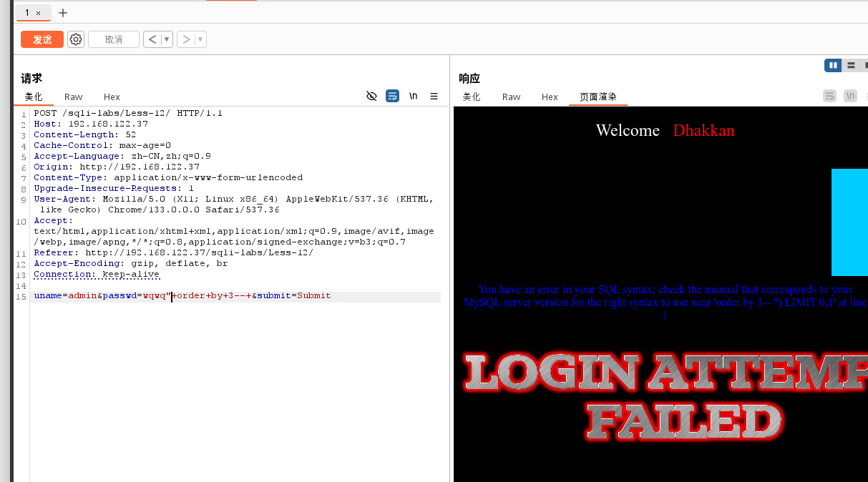Open the Repeater request settings gear
This screenshot has width=868, height=482.
[76, 39]
